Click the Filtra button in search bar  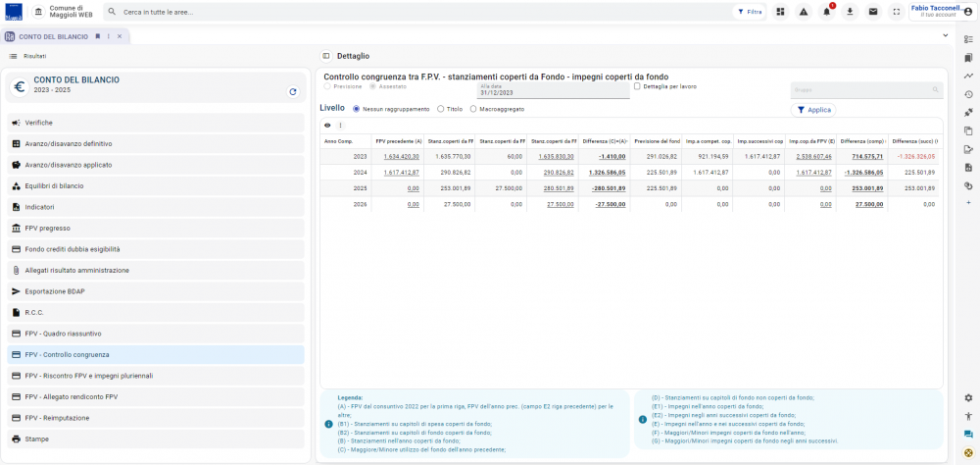coord(750,11)
